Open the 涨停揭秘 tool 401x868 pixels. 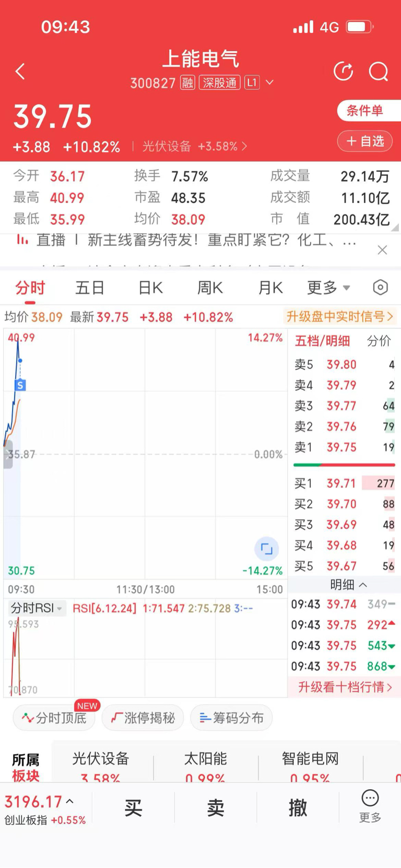(143, 718)
